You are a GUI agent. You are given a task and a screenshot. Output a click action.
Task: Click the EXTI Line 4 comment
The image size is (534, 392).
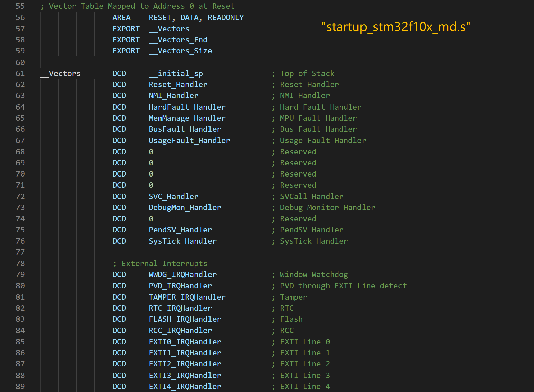301,387
